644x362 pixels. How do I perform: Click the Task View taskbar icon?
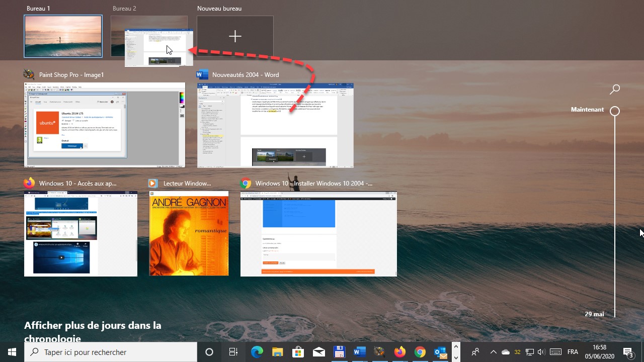click(x=233, y=352)
